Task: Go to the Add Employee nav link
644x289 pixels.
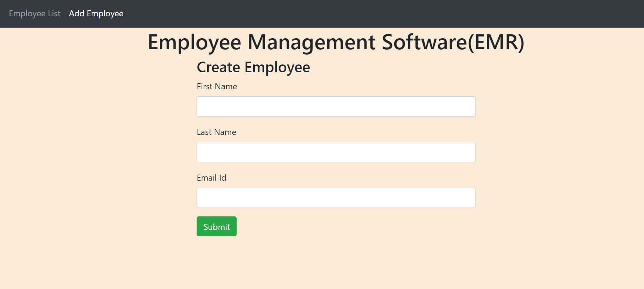Action: coord(96,13)
